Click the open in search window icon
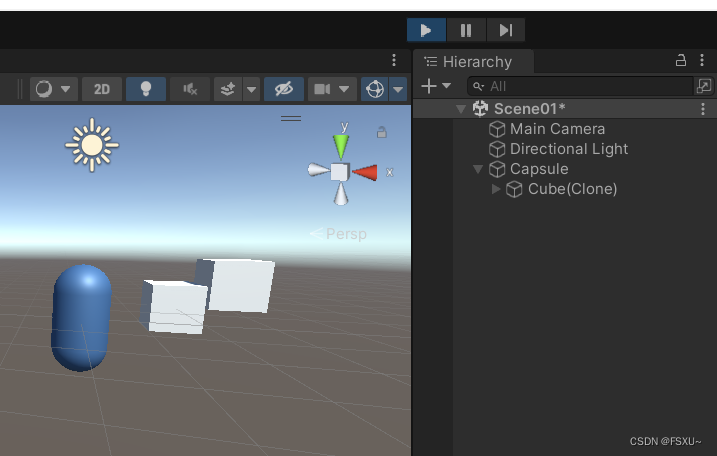Viewport: 717px width, 456px height. click(x=704, y=86)
